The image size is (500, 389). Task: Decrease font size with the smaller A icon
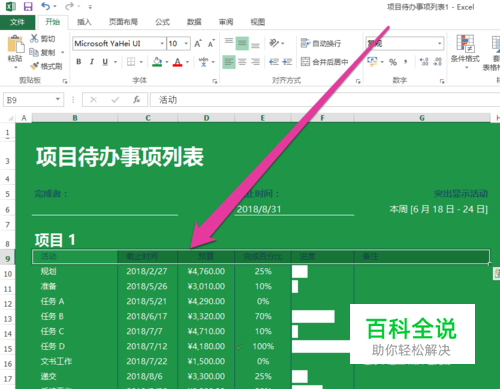(x=211, y=43)
